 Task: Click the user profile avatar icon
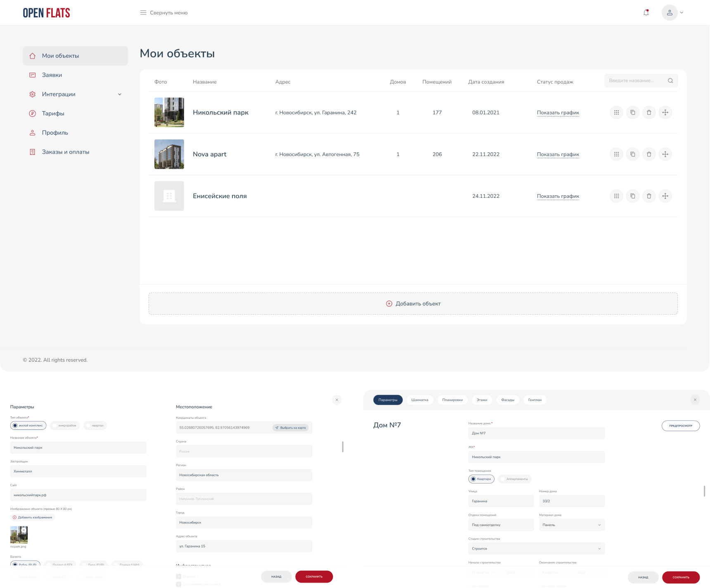pyautogui.click(x=670, y=13)
